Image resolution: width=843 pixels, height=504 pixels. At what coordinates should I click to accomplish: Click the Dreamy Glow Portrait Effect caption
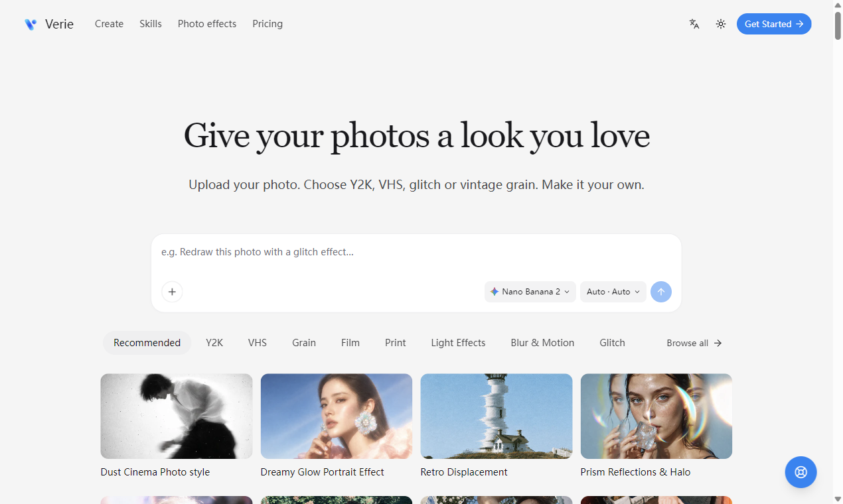pyautogui.click(x=323, y=472)
